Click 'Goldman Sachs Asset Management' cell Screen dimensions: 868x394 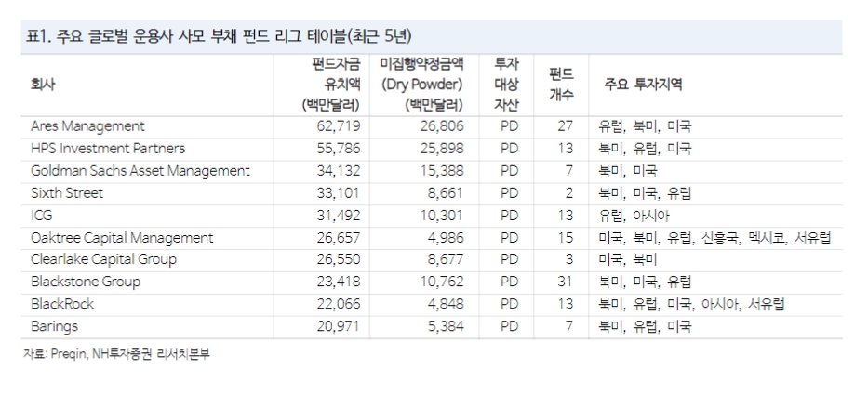pyautogui.click(x=140, y=171)
